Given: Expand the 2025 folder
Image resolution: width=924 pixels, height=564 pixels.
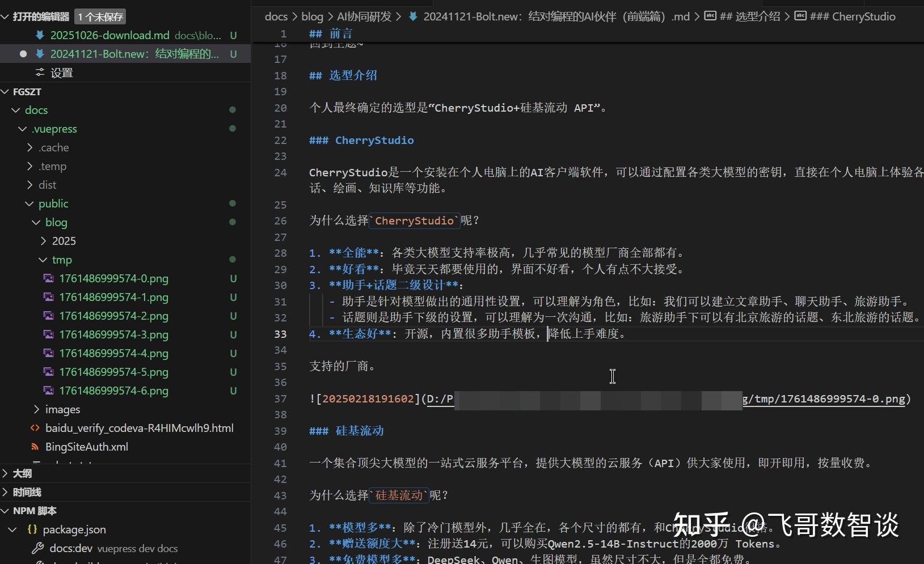Looking at the screenshot, I should 43,241.
